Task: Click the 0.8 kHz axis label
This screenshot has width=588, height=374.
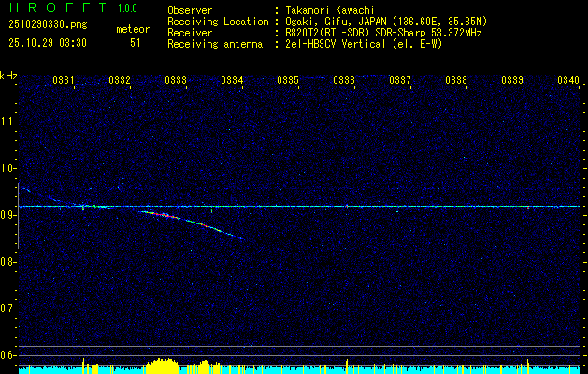Action: tap(7, 262)
